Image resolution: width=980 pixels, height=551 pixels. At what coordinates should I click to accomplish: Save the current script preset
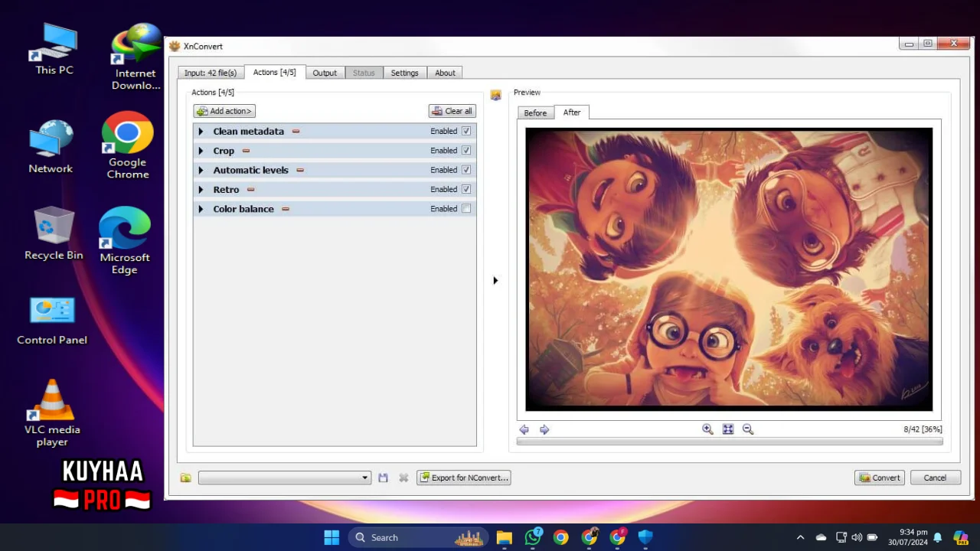[383, 478]
